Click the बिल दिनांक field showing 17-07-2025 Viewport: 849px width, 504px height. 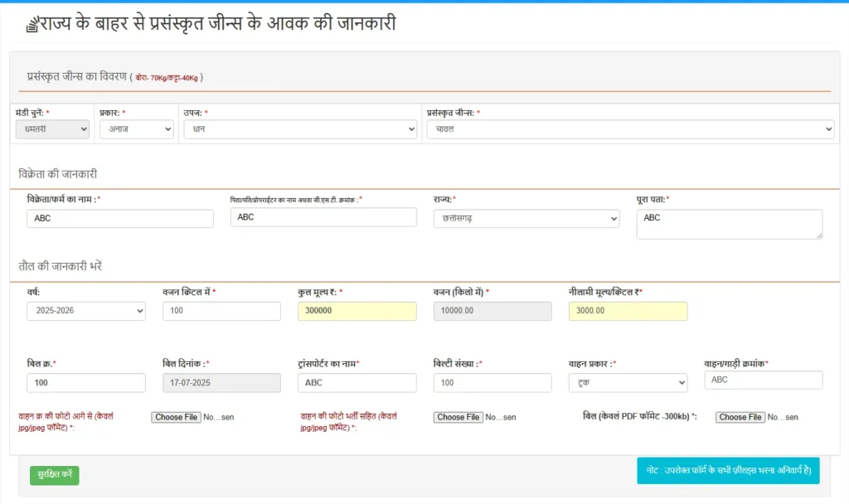221,383
